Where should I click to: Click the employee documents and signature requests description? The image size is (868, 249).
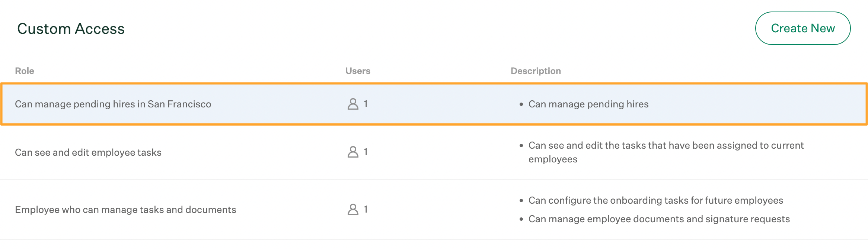tap(659, 219)
